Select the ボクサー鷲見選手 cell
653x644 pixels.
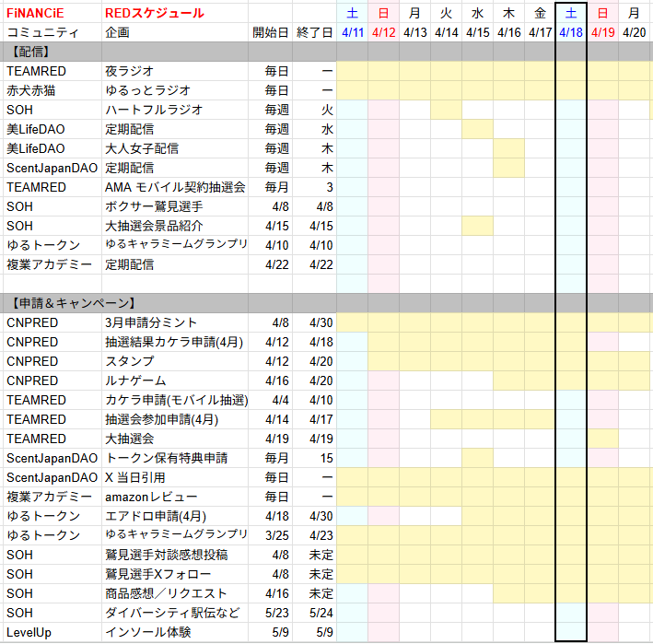click(x=175, y=206)
